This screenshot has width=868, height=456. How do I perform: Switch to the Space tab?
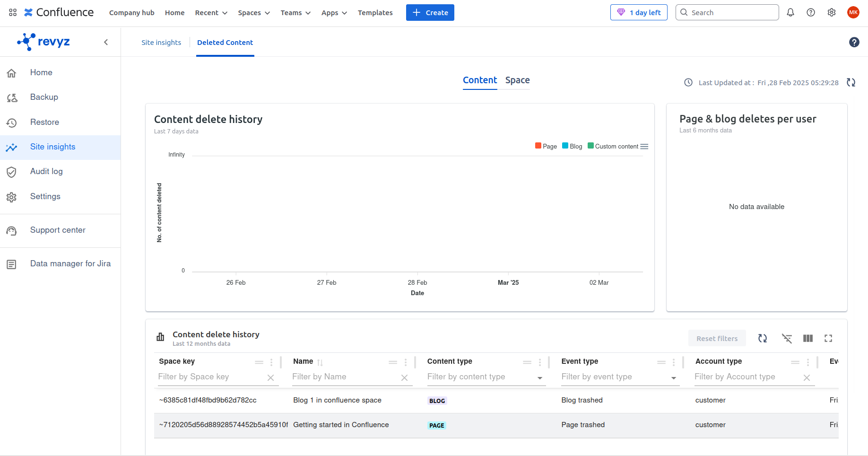[x=517, y=80]
